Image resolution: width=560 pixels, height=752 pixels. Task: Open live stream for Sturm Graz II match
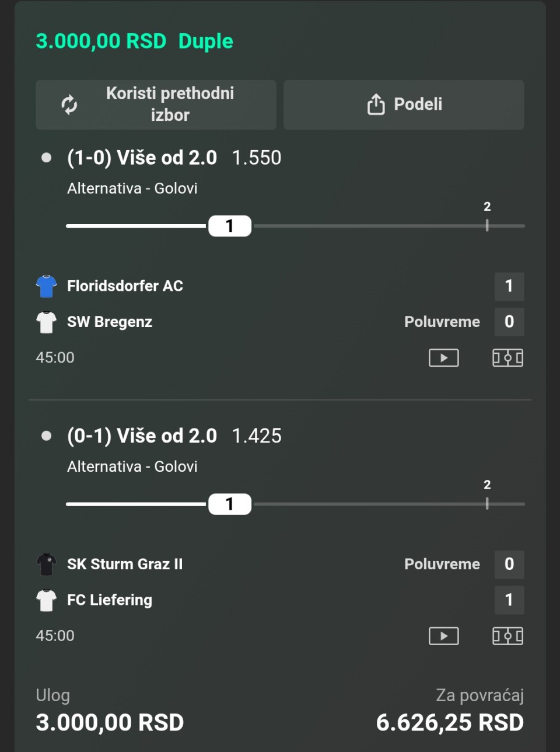(x=443, y=636)
